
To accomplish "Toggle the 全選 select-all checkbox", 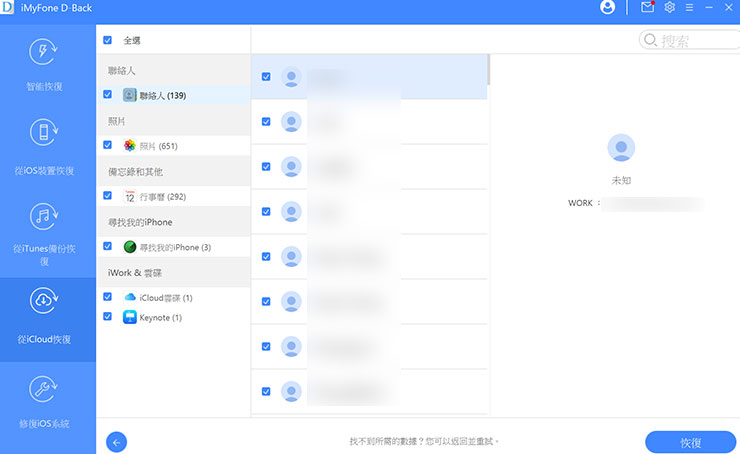I will (x=108, y=40).
